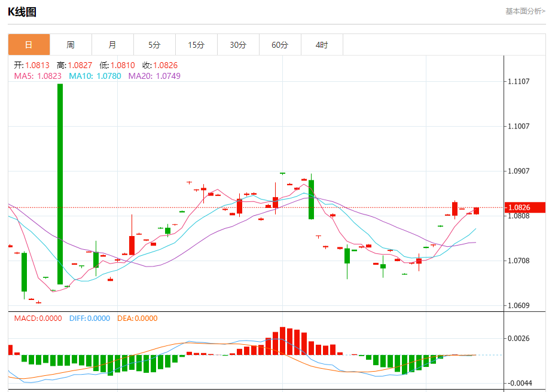Click the 收 1.0826 closing price readout
Screen dimensions: 549x392
[160, 65]
